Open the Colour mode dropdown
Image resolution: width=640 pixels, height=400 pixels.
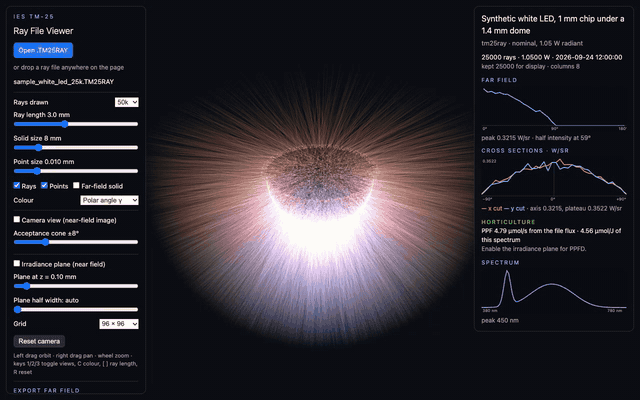coord(109,200)
